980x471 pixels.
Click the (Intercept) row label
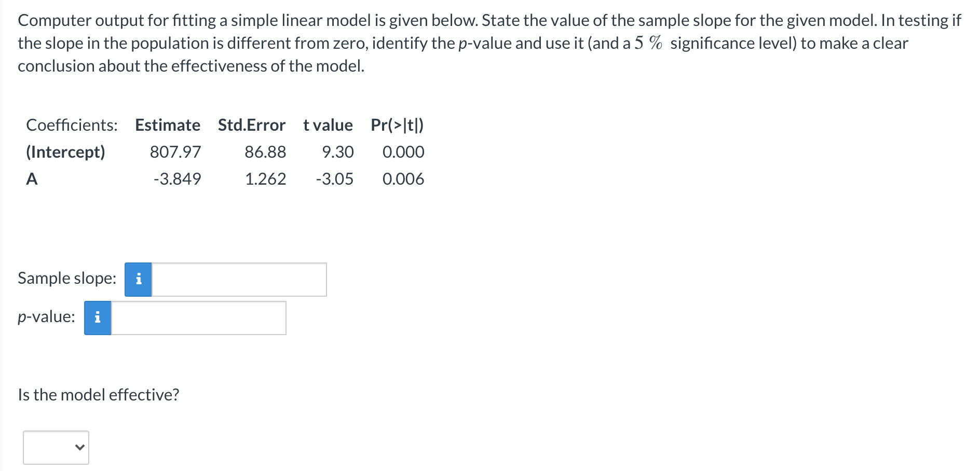pyautogui.click(x=65, y=152)
